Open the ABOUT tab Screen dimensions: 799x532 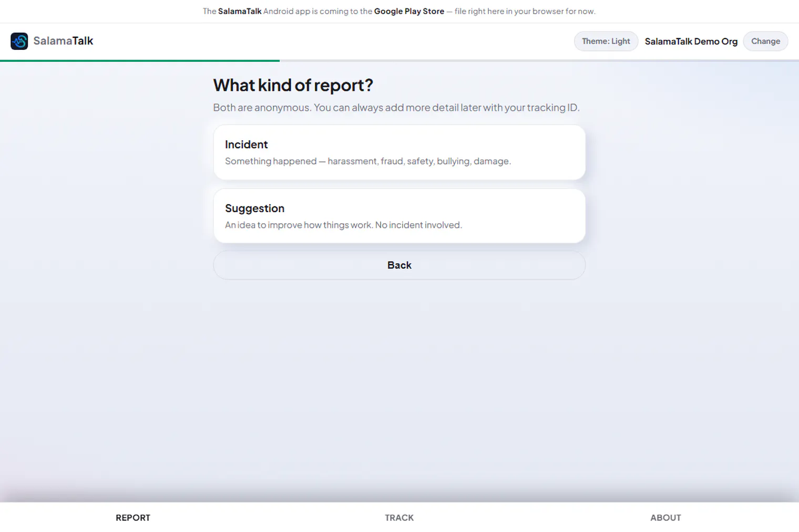coord(665,518)
